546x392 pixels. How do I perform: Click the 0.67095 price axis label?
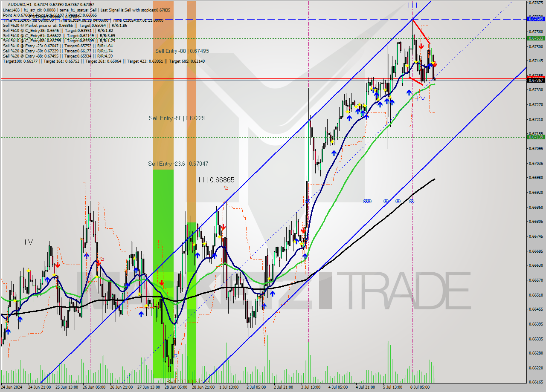click(536, 149)
